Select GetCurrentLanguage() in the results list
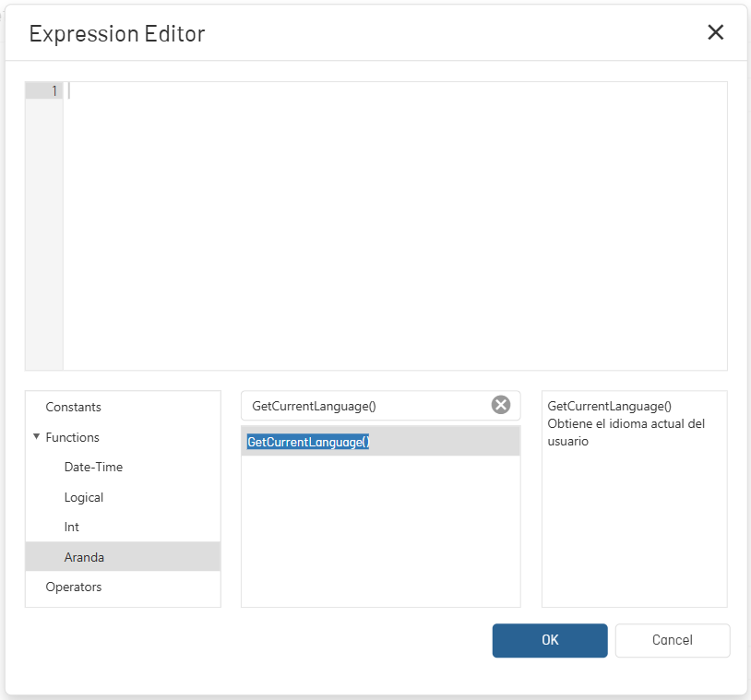Viewport: 751px width, 700px height. coord(380,442)
